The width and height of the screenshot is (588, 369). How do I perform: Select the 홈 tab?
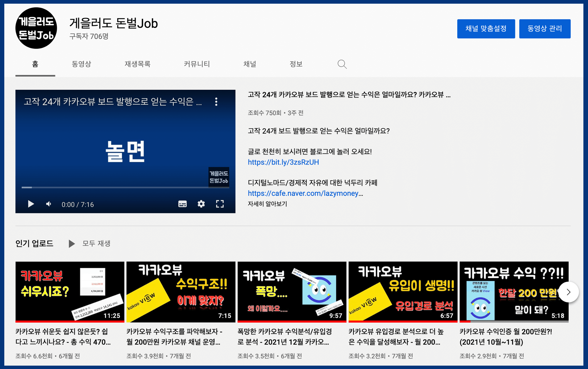pos(35,64)
